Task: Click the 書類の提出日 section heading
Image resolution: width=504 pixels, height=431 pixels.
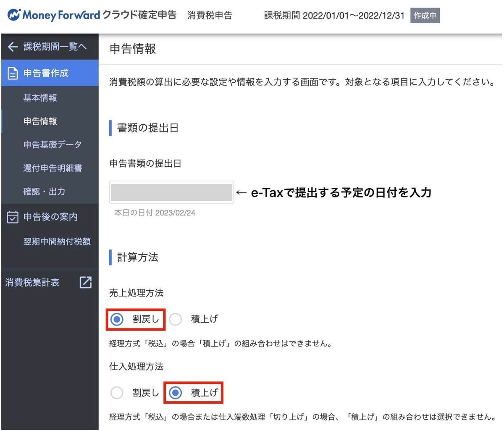Action: click(148, 128)
